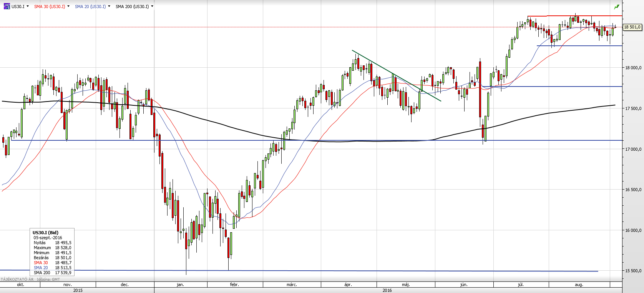The width and height of the screenshot is (644, 293).
Task: Click the 17 000,0 price scale label
Action: click(634, 149)
